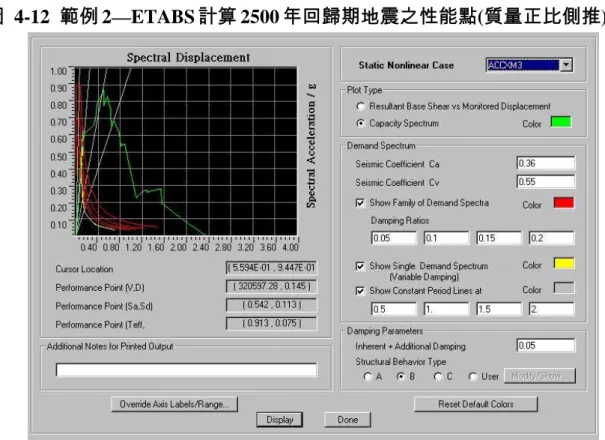Toggle Show Family of Demand Spectra checkbox
Screen dimensions: 605x440
click(x=360, y=203)
